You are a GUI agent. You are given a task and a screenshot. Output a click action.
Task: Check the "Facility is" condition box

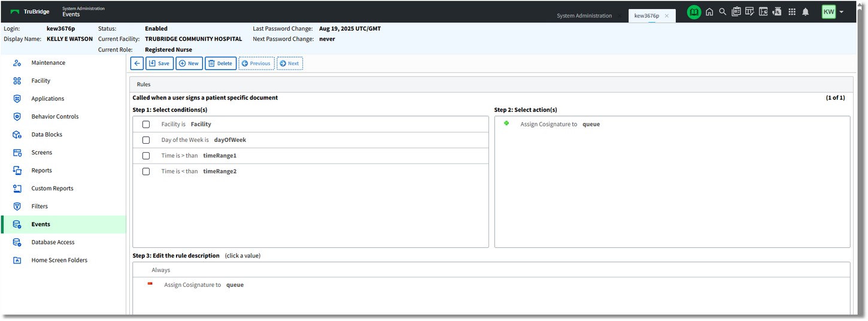tap(146, 125)
